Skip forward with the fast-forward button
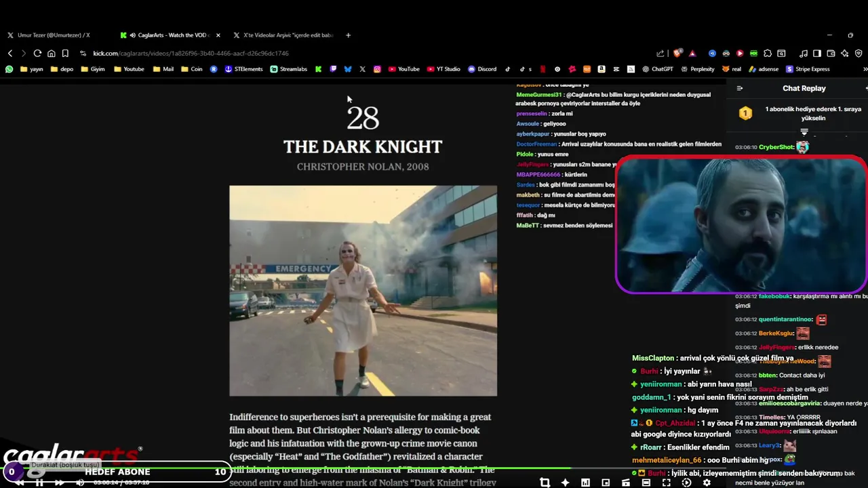868x488 pixels. (60, 483)
